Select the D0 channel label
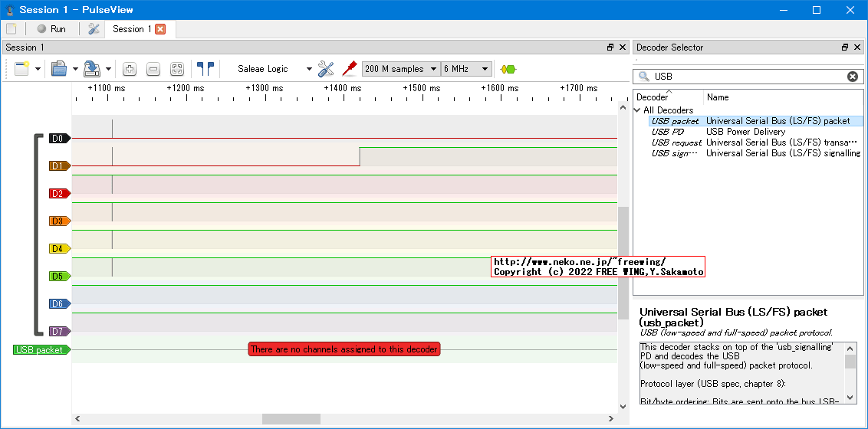 tap(60, 138)
